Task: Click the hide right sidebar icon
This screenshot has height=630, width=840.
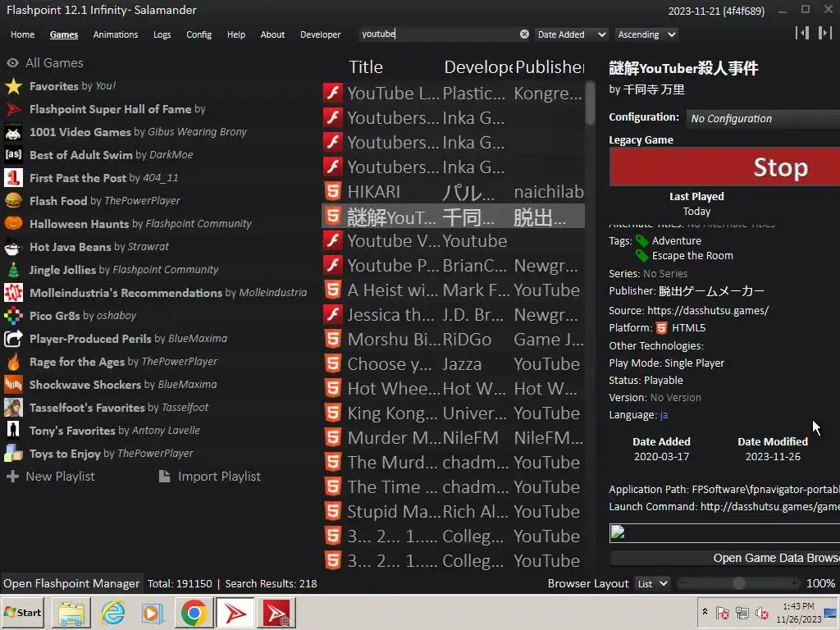Action: 825,33
